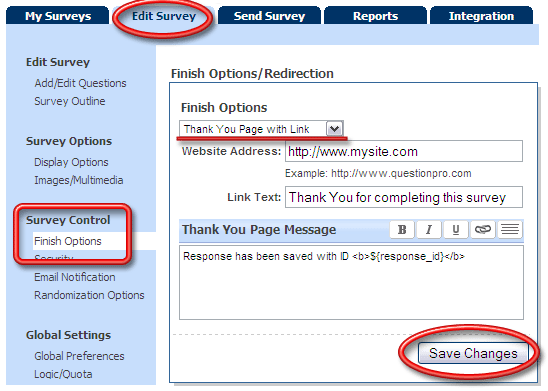The image size is (548, 391).
Task: Click the 'Survey Control' sidebar heading
Action: point(68,220)
